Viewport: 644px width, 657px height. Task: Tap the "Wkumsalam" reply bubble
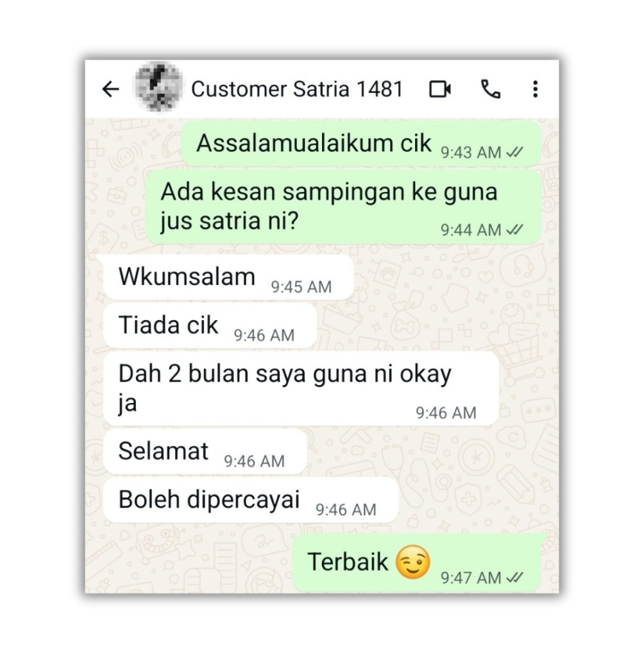[x=228, y=277]
